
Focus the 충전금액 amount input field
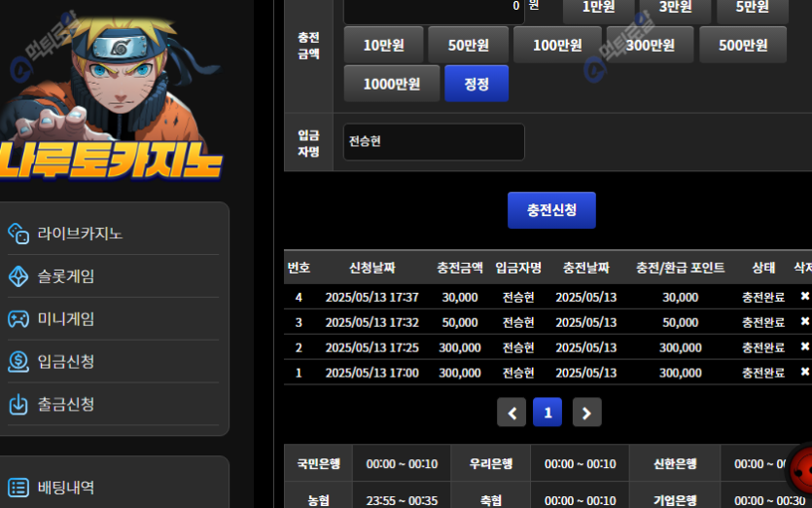click(434, 11)
